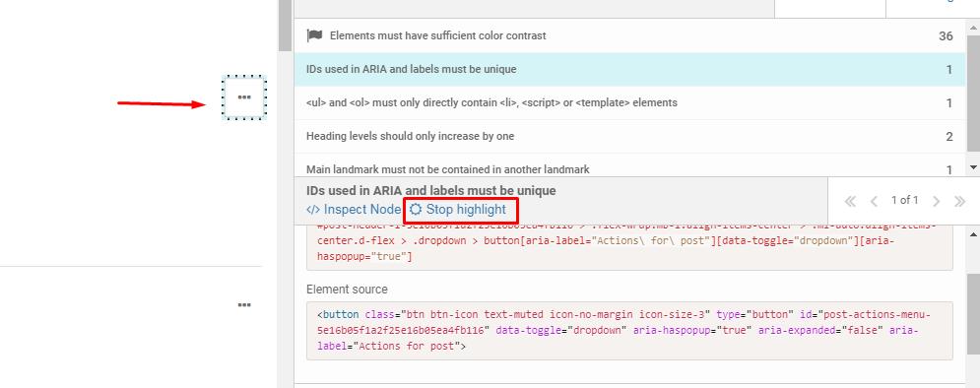Click the rules list scroll-down arrow
The height and width of the screenshot is (388, 980).
tap(972, 167)
